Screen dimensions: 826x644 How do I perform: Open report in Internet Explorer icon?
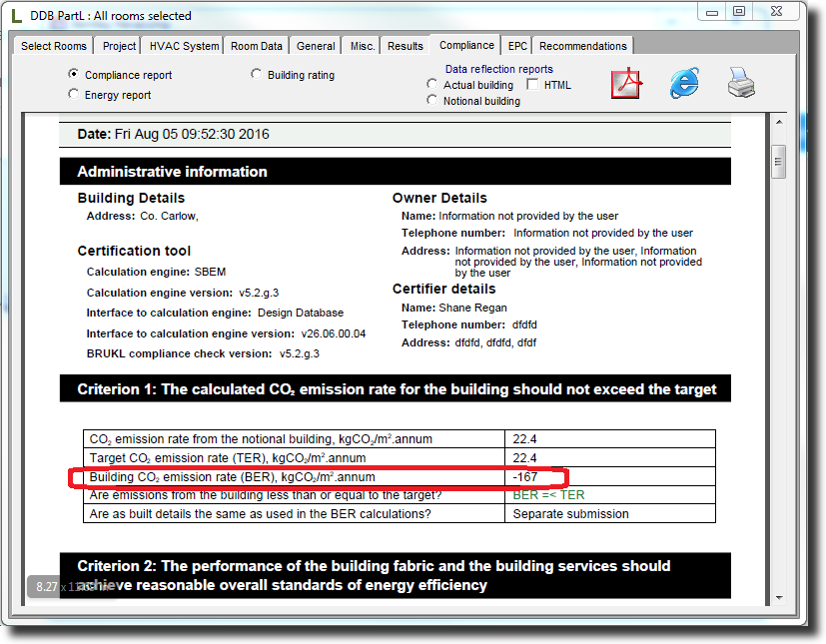[684, 83]
